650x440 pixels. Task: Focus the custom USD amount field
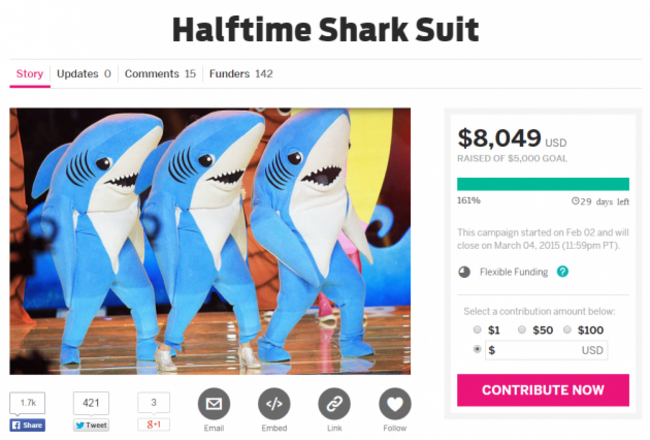coord(546,350)
